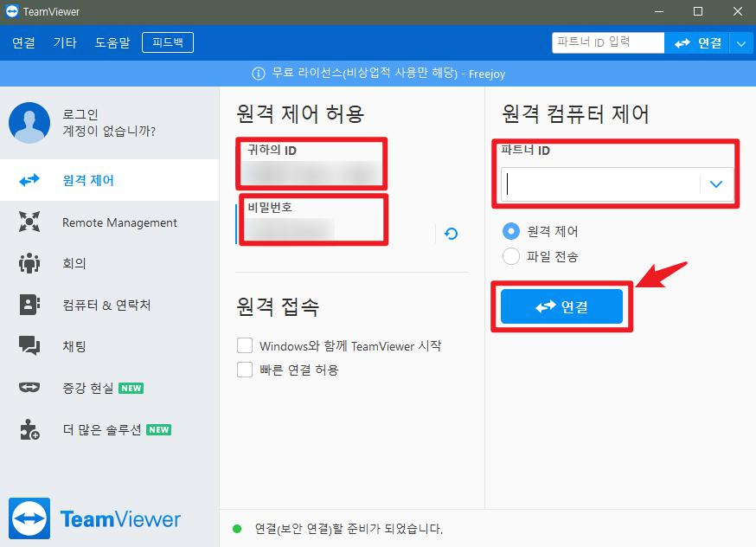This screenshot has width=756, height=547.
Task: Click the large blue 연결 button
Action: [x=561, y=306]
